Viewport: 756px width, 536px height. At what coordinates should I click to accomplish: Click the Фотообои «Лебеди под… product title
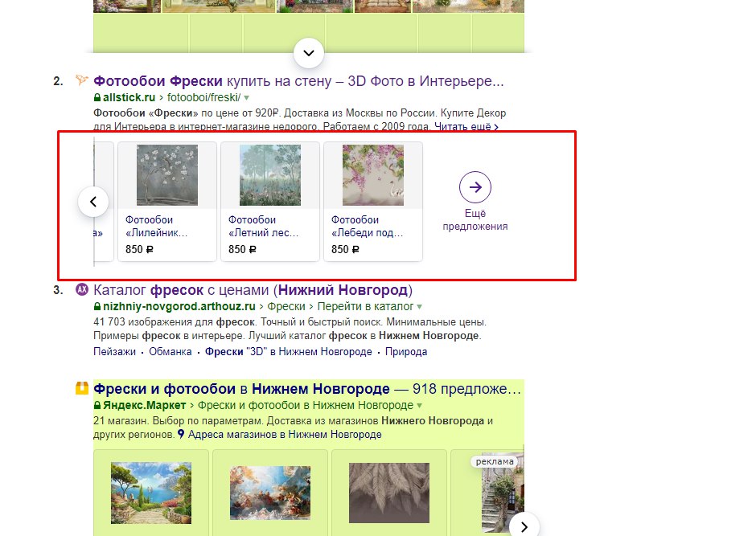(367, 227)
